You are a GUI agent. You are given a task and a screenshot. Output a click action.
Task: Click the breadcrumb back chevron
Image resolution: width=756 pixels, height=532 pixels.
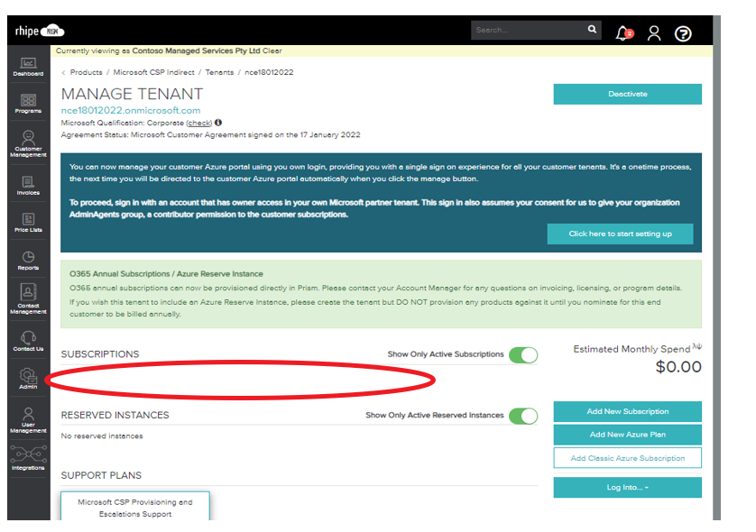[x=63, y=73]
